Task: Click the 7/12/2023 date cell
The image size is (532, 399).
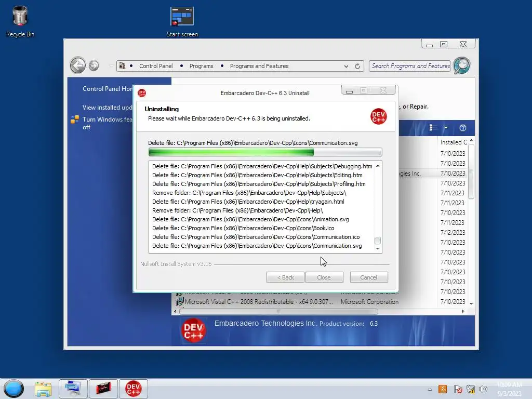Action: point(453,232)
